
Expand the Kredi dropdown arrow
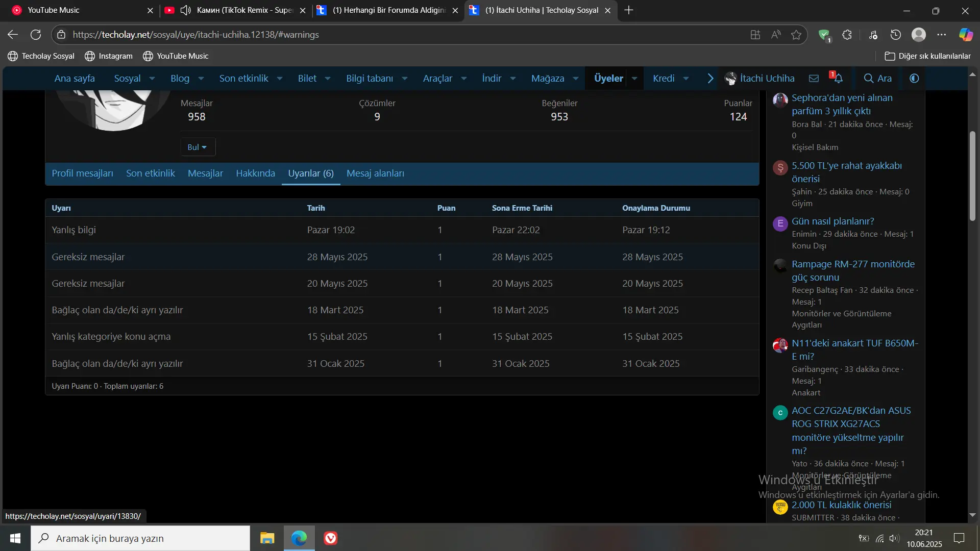[x=686, y=78]
